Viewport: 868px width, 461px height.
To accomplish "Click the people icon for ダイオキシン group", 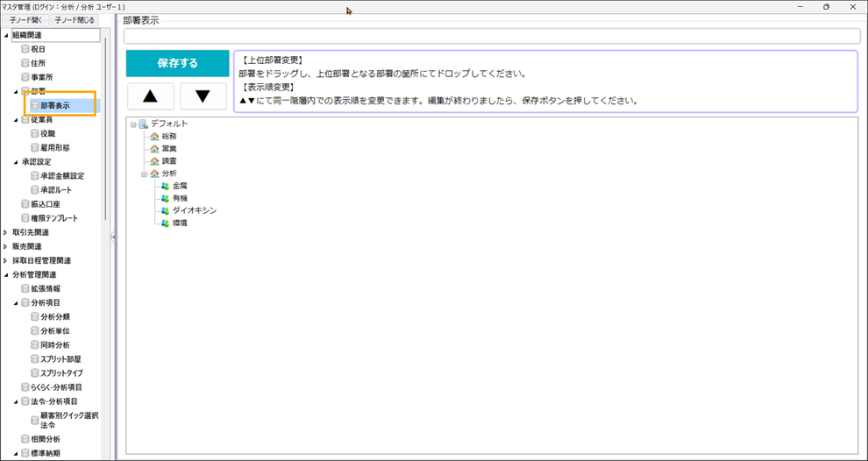I will 165,211.
